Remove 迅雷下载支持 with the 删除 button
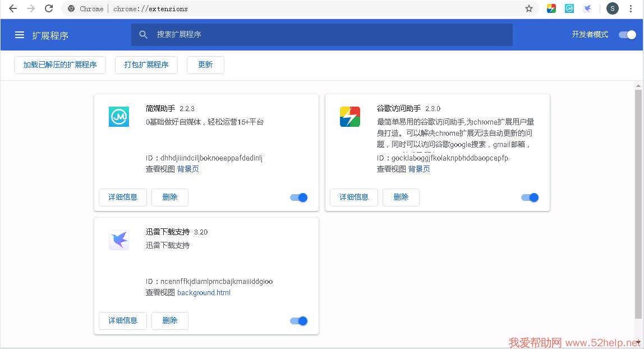The image size is (644, 349). coord(170,321)
